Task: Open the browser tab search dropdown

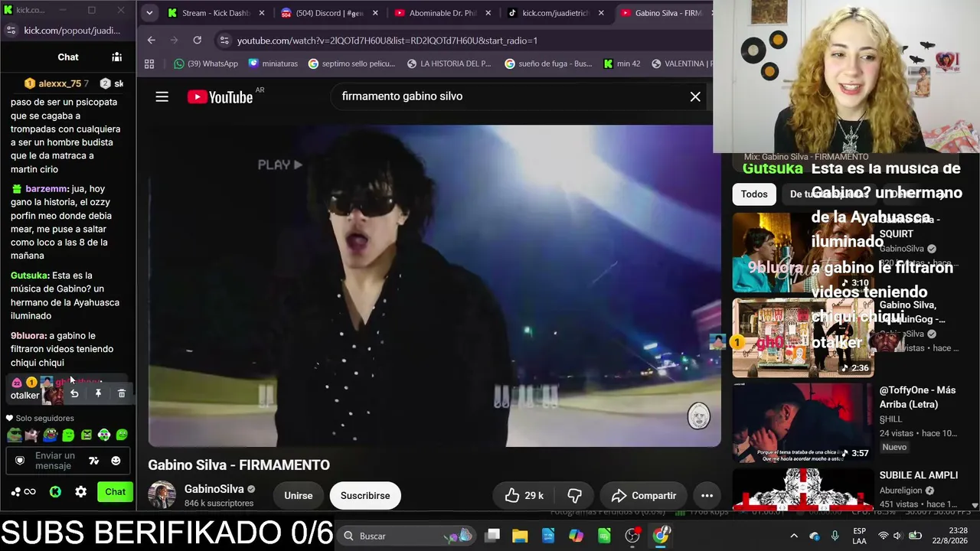Action: tap(149, 13)
